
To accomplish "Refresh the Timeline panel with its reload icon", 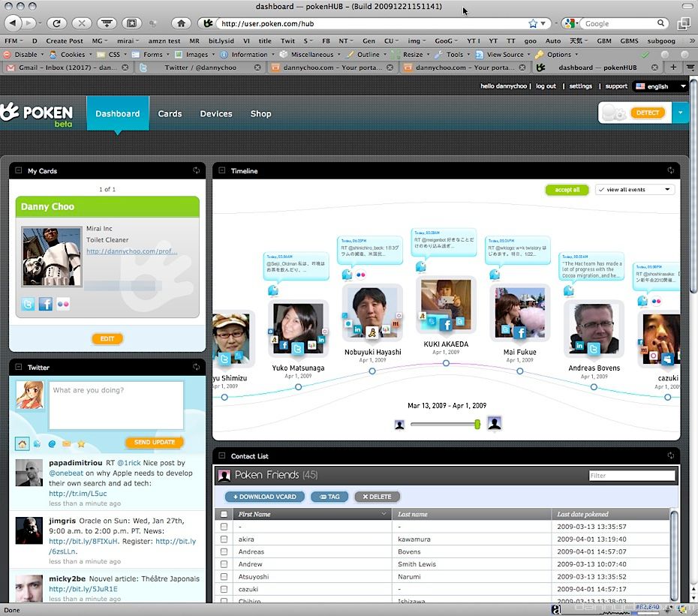I will pyautogui.click(x=670, y=171).
